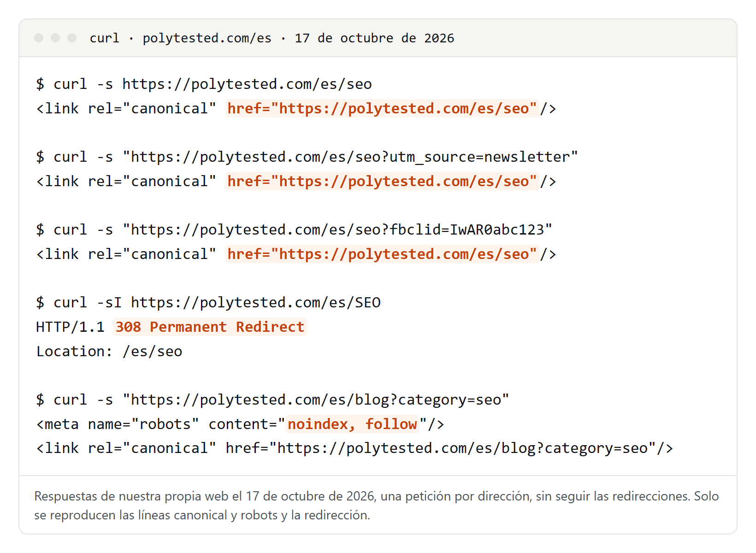The height and width of the screenshot is (553, 756).
Task: Click the command with 'fbclid=IwAR0abc123'
Action: click(294, 229)
